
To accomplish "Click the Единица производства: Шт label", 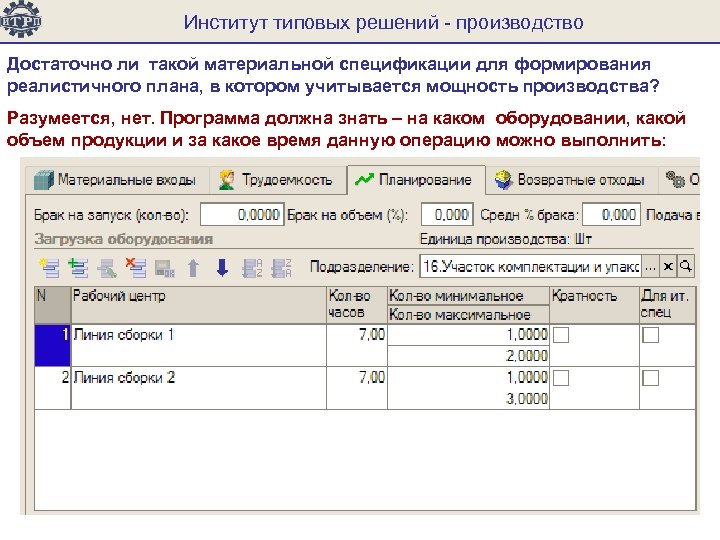I will coord(506,239).
